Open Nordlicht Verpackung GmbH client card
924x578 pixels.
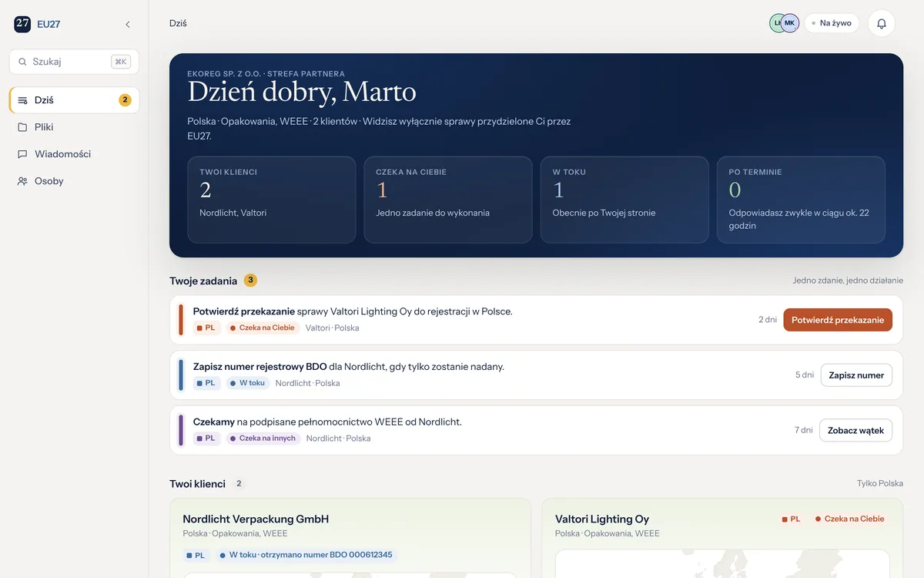click(350, 538)
